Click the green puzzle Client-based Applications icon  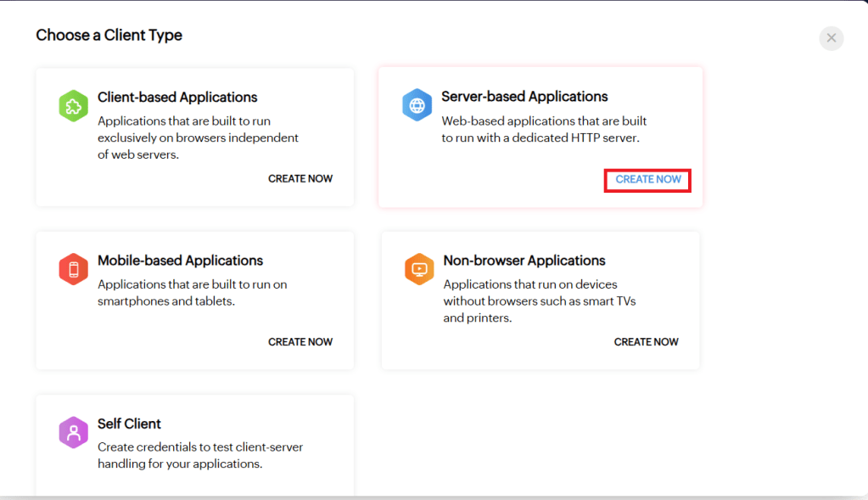(x=73, y=106)
